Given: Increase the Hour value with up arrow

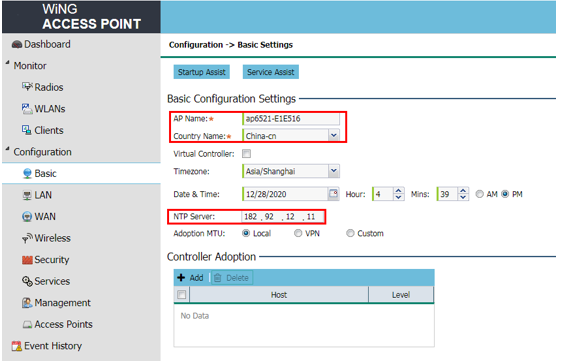Looking at the screenshot, I should (399, 191).
